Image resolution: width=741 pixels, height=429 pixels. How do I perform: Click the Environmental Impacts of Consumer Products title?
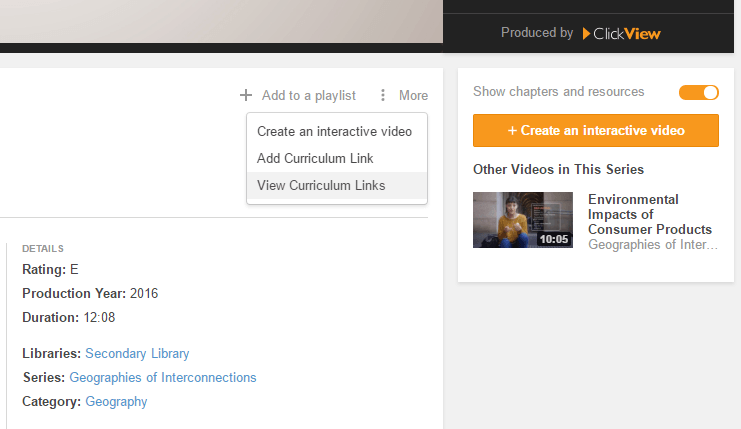click(x=649, y=214)
